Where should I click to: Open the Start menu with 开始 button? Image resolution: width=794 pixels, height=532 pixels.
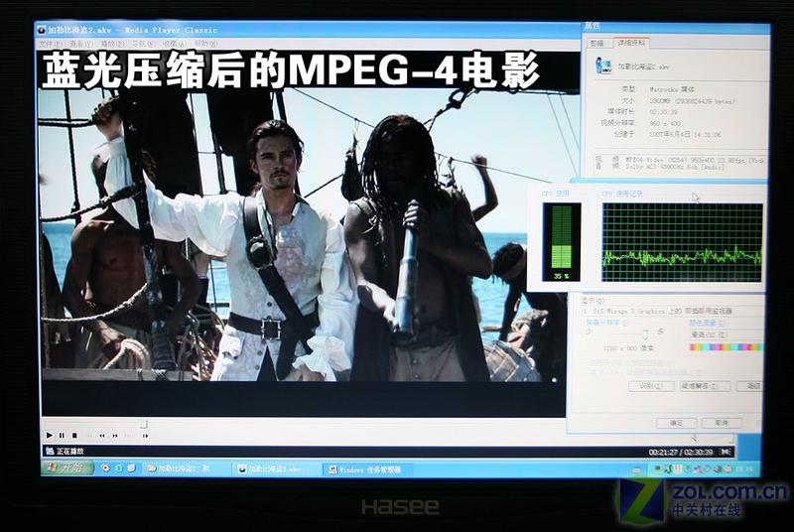pos(66,467)
